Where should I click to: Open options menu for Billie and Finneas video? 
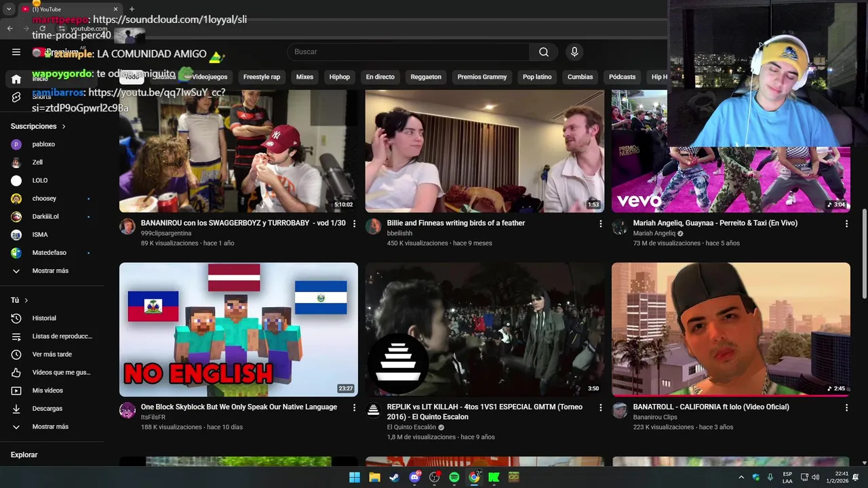[x=600, y=223]
